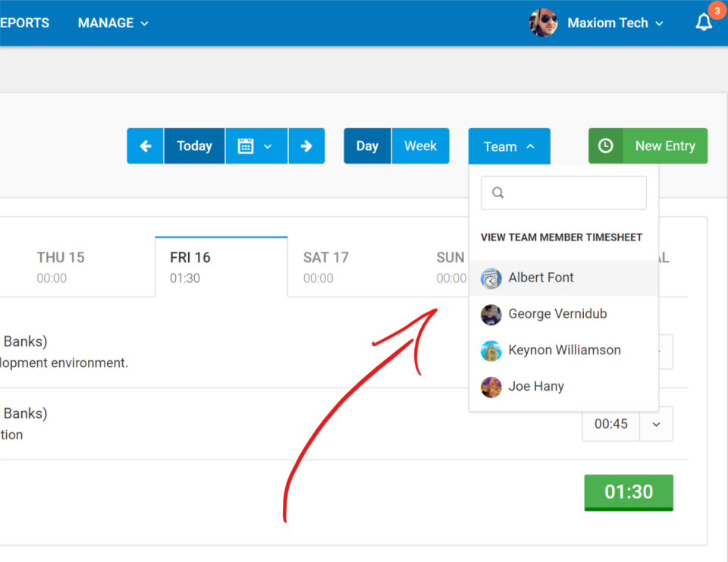Click Albert Font's avatar
This screenshot has height=562, width=728.
[491, 278]
